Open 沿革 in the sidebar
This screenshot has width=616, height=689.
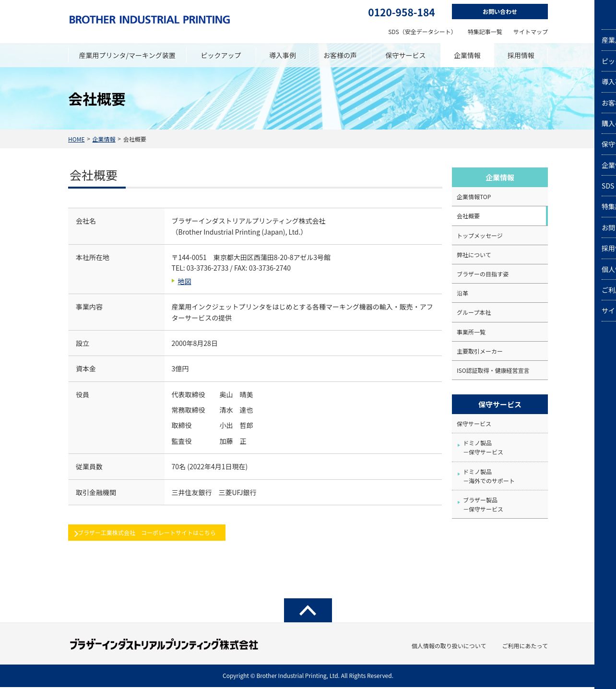click(499, 293)
